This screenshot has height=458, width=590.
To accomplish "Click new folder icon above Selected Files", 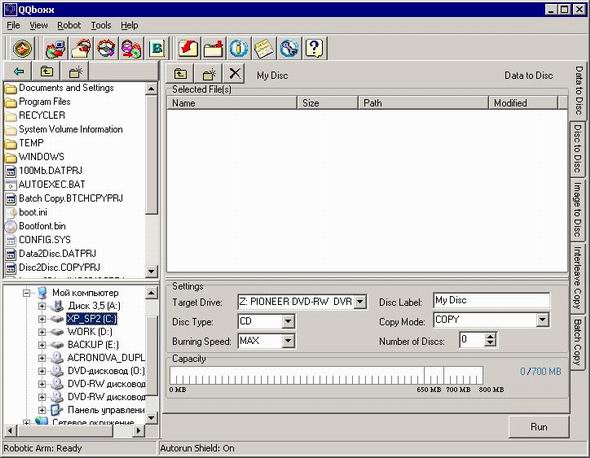I will pyautogui.click(x=209, y=73).
